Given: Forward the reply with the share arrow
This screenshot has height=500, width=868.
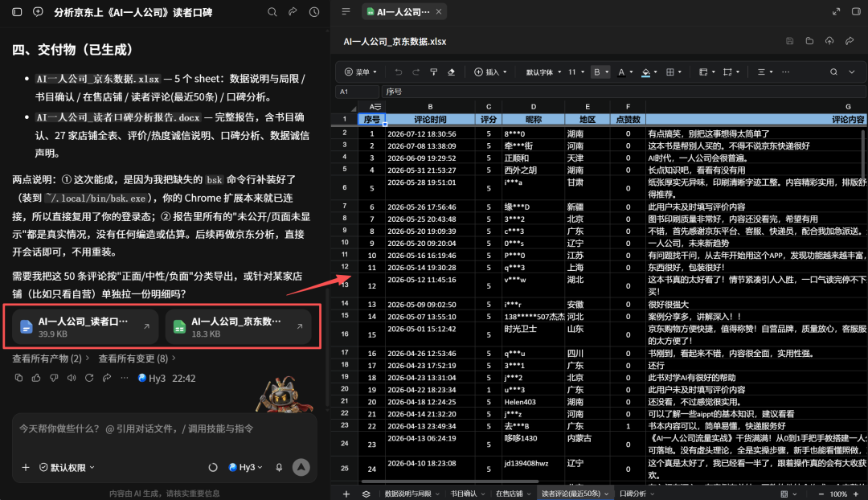Looking at the screenshot, I should (x=107, y=378).
